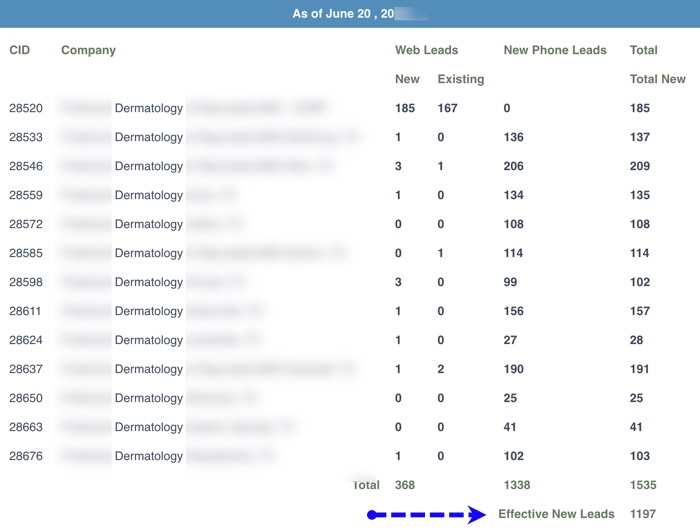Select CID 28520

(x=26, y=108)
